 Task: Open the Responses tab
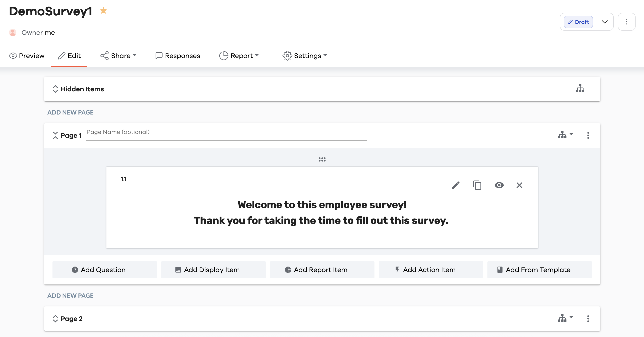(x=177, y=55)
